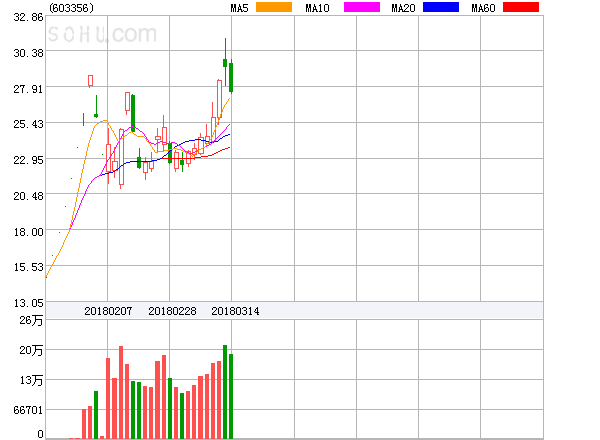The image size is (600, 440).
Task: Click the 30.38 price axis value
Action: (28, 53)
